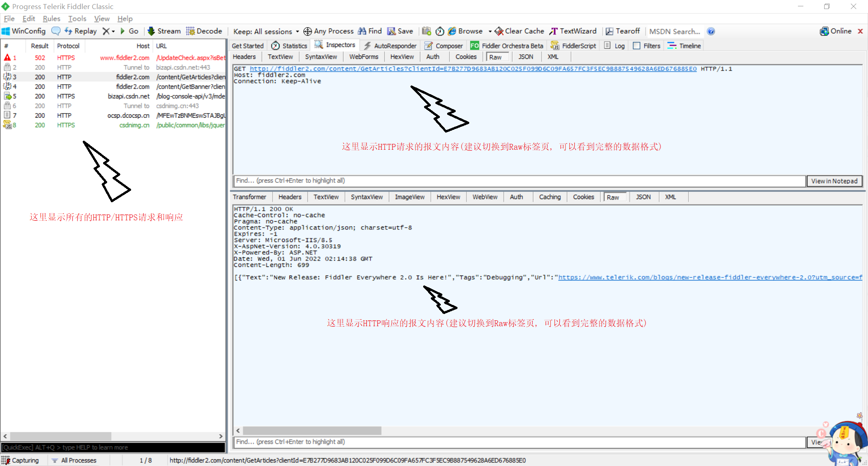Screen dimensions: 868x466
Task: Click the Get Started tab
Action: point(247,46)
